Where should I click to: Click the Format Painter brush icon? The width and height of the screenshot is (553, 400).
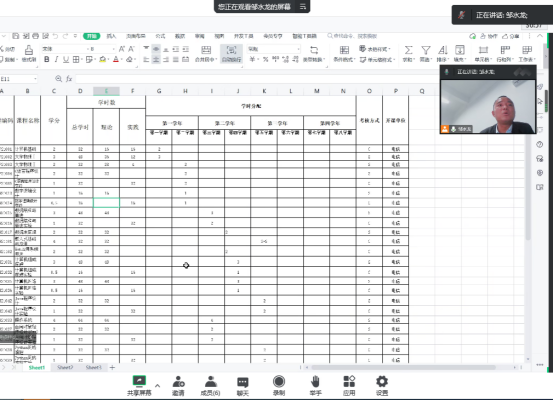[x=29, y=50]
